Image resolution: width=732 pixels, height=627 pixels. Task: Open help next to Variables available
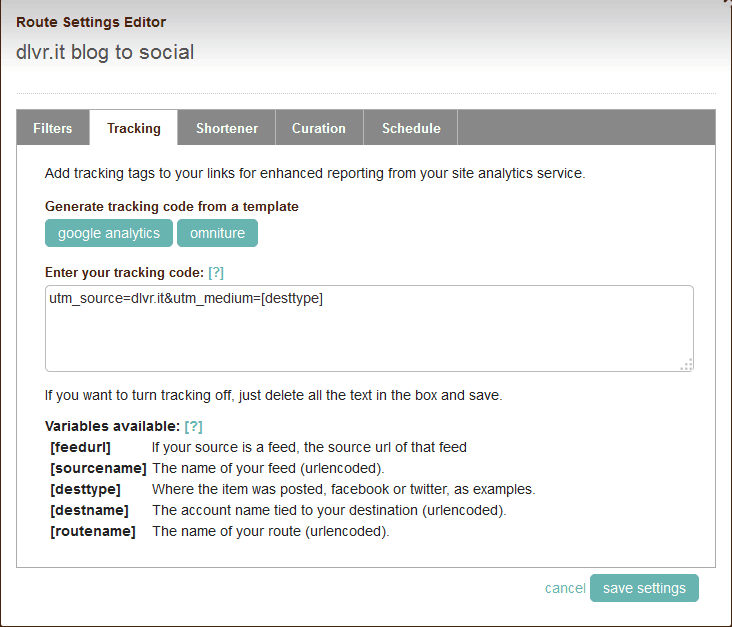[x=193, y=426]
